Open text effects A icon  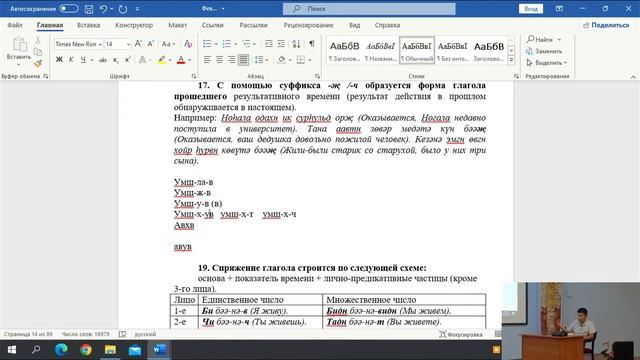click(142, 60)
